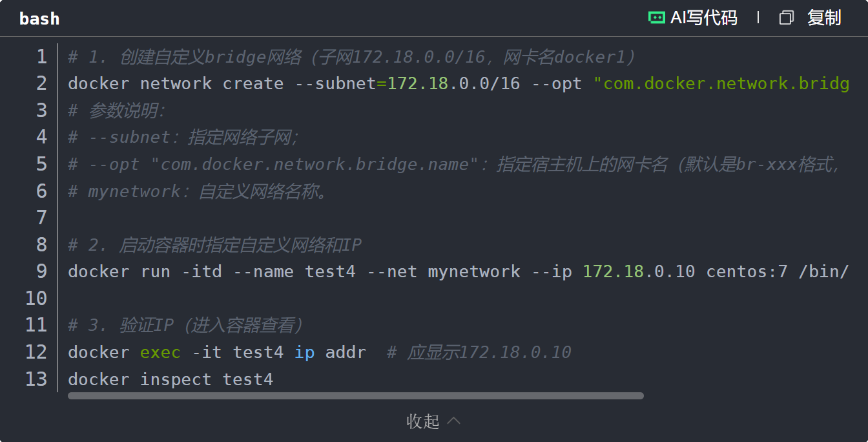Click line number 13 in the gutter

pos(36,379)
